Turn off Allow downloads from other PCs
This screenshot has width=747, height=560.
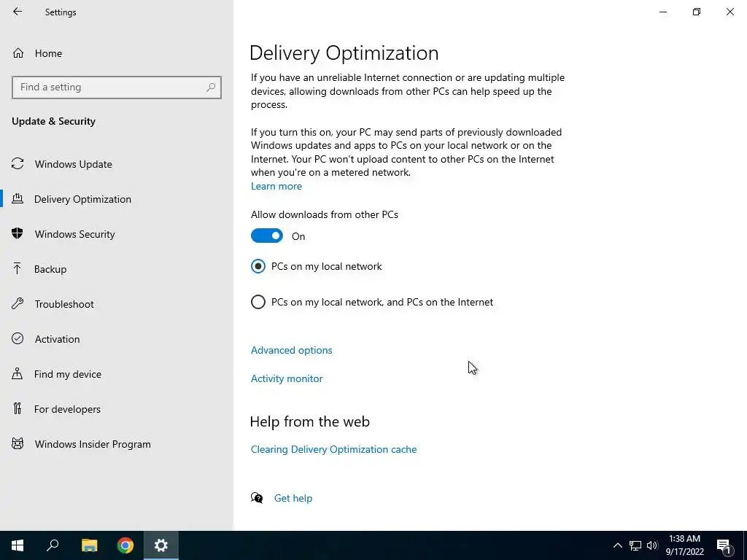point(267,236)
